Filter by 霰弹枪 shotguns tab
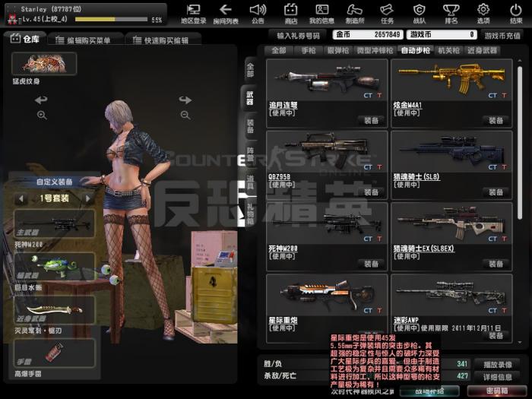The image size is (532, 399). [x=338, y=51]
